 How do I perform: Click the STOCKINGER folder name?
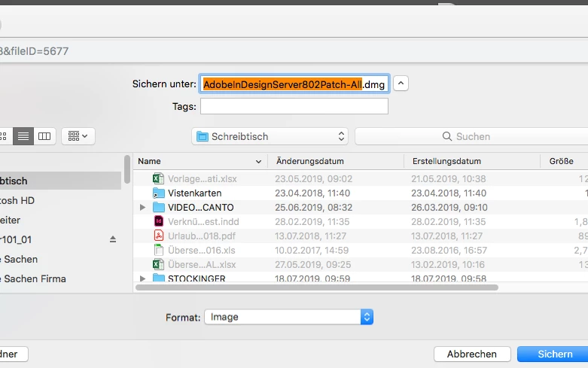[197, 278]
